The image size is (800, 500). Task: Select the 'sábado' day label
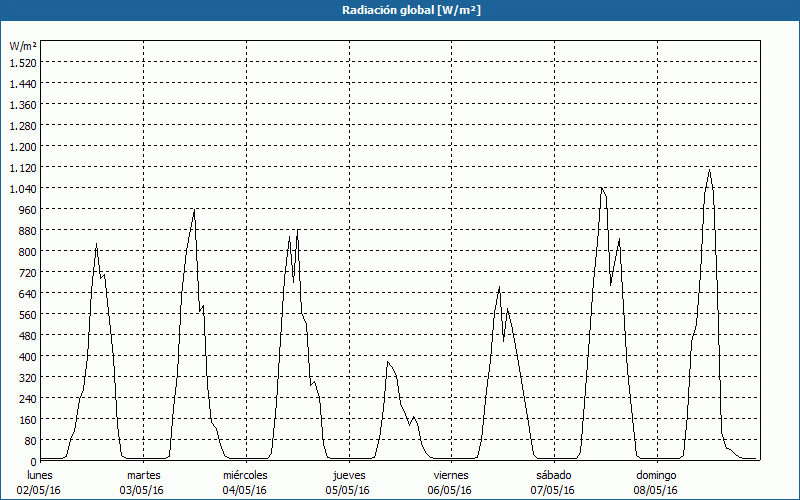coord(553,475)
